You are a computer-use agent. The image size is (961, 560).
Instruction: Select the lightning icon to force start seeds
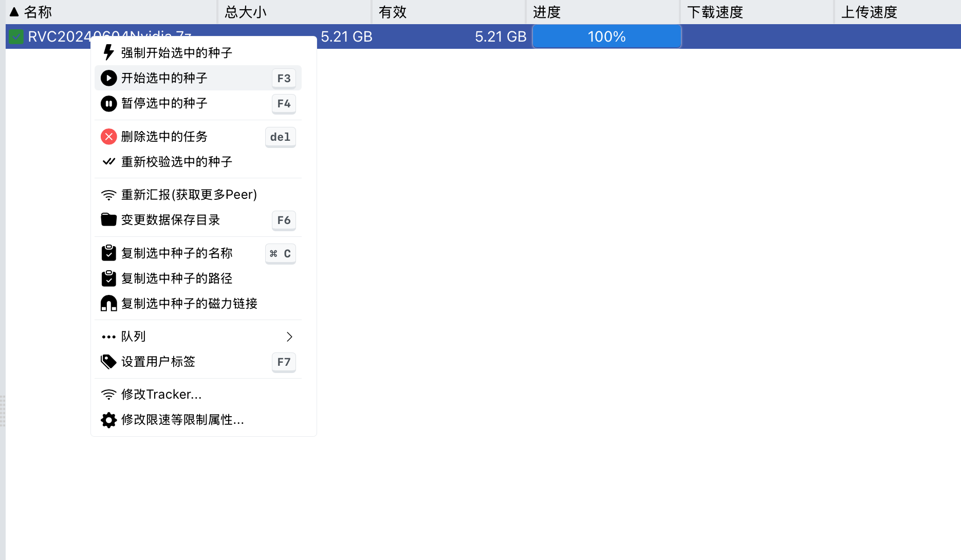(108, 51)
